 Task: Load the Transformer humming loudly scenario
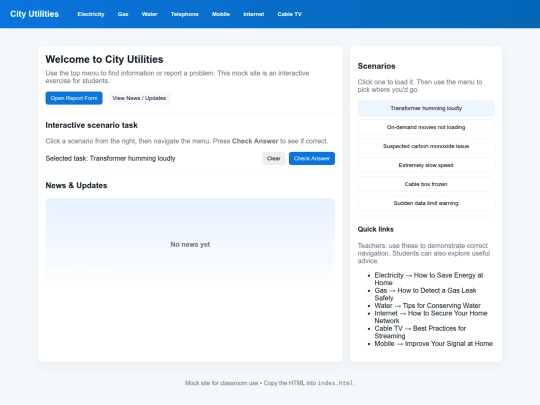tap(426, 108)
